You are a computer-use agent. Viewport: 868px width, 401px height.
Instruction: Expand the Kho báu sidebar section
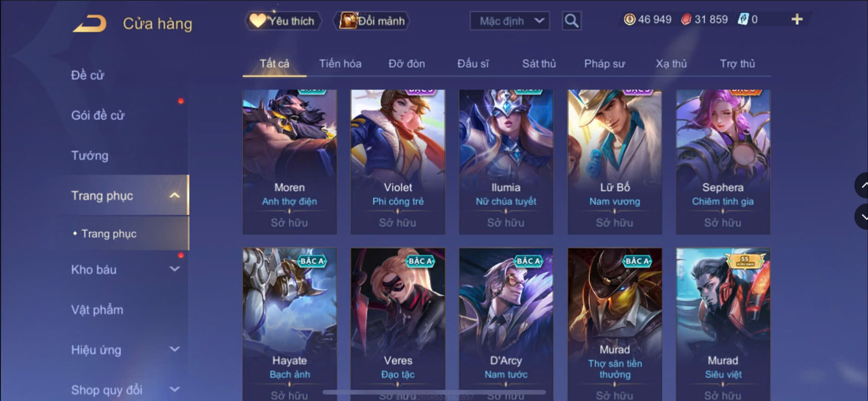174,269
